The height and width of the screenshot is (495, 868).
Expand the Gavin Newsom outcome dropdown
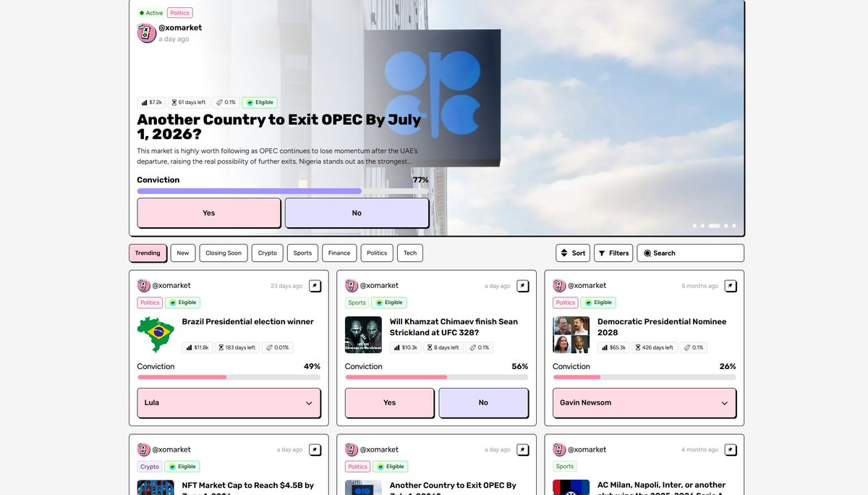[x=644, y=402]
